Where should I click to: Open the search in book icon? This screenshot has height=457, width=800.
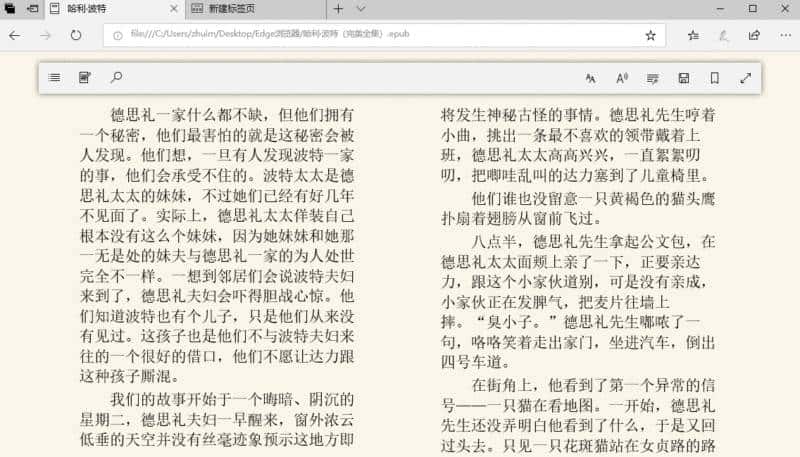point(116,78)
